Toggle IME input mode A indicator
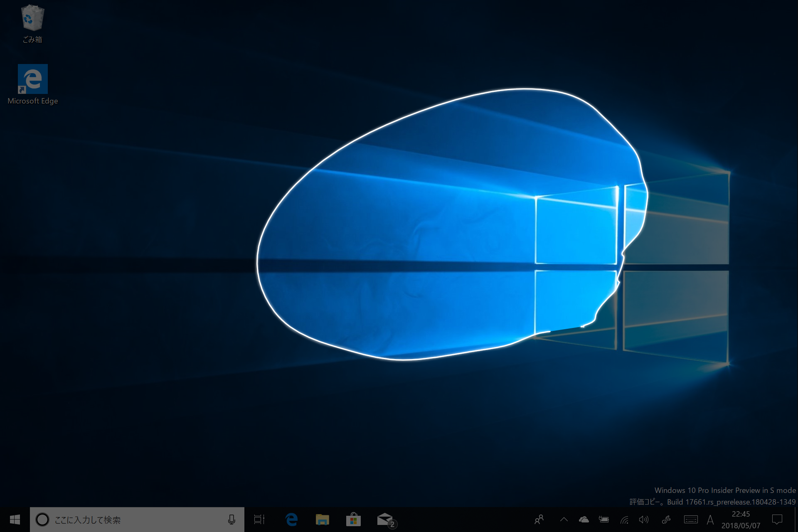Screen dimensions: 798x532 710,520
